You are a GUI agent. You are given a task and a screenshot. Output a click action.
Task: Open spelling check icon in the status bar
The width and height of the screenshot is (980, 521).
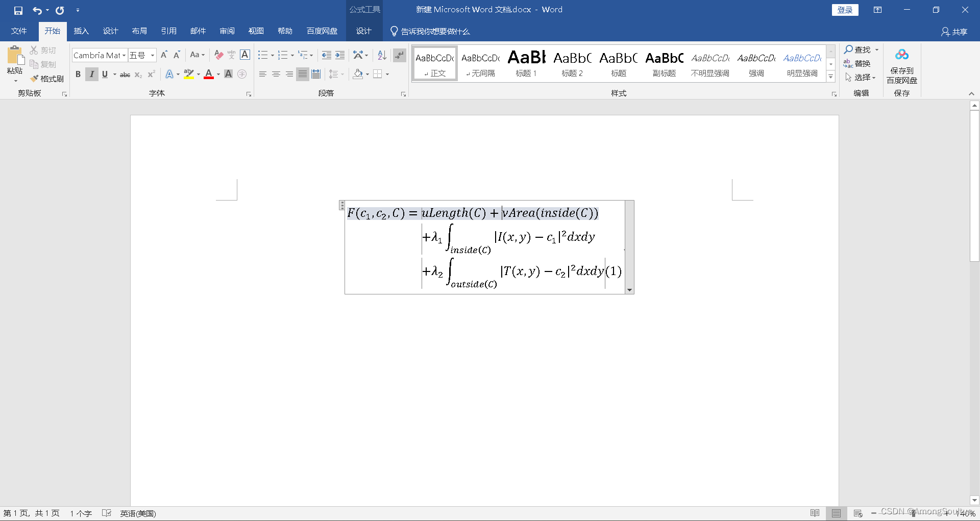(x=107, y=513)
